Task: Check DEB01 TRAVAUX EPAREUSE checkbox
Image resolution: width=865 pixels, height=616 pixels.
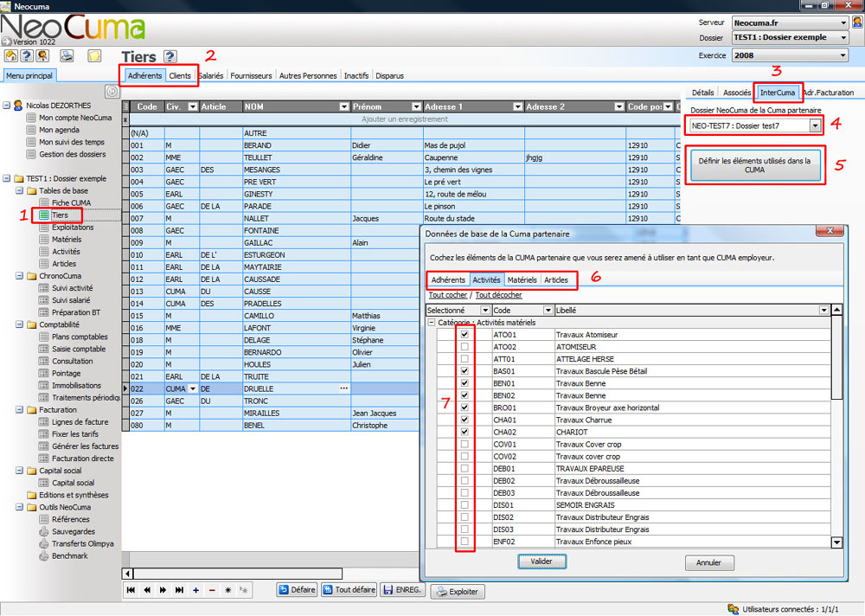Action: 465,468
